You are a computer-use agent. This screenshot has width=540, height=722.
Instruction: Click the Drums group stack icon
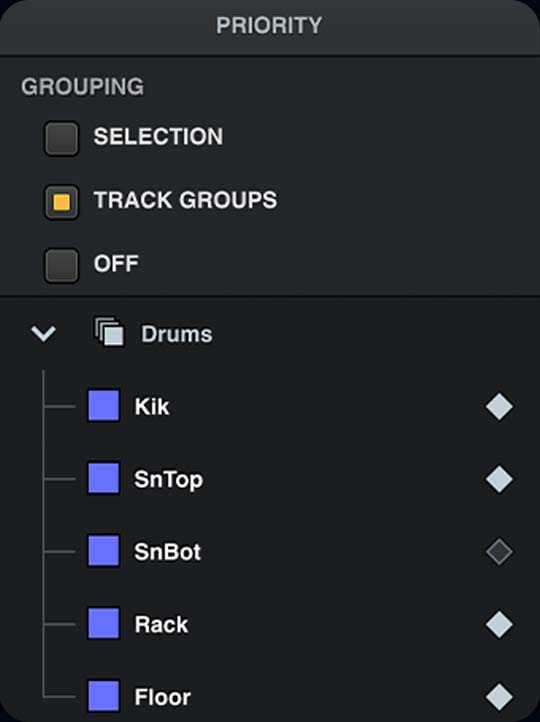coord(110,332)
